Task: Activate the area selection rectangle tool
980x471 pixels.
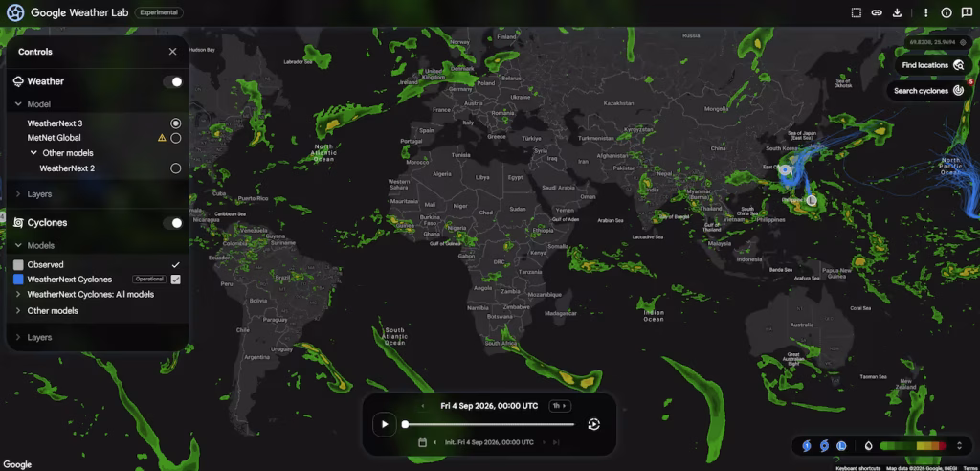Action: (857, 12)
